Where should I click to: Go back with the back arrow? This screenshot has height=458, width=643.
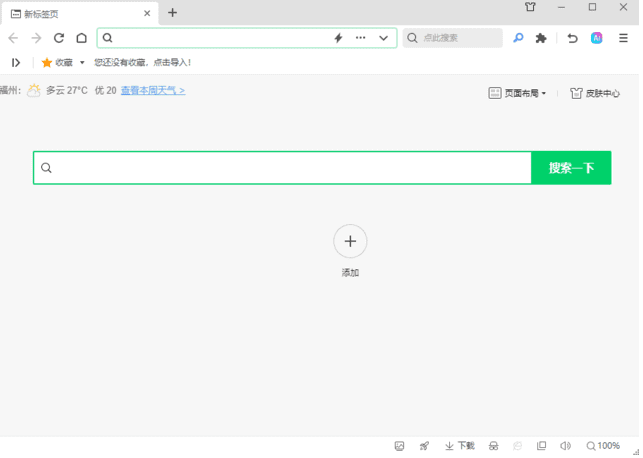point(13,38)
